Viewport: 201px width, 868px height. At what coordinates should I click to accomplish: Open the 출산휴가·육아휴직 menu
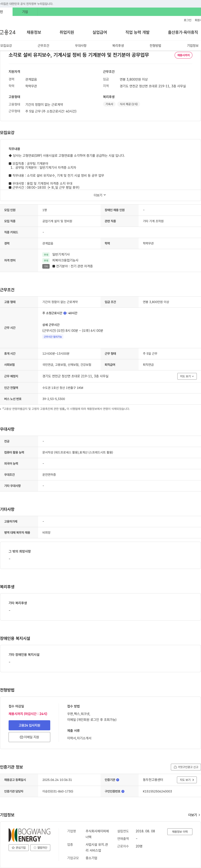click(x=183, y=32)
